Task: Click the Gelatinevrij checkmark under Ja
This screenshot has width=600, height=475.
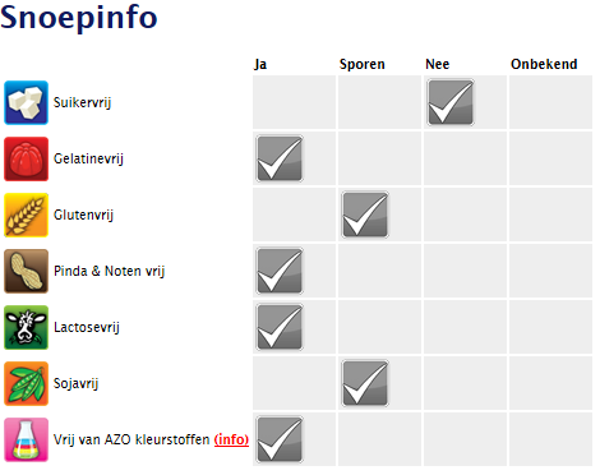Action: click(280, 158)
